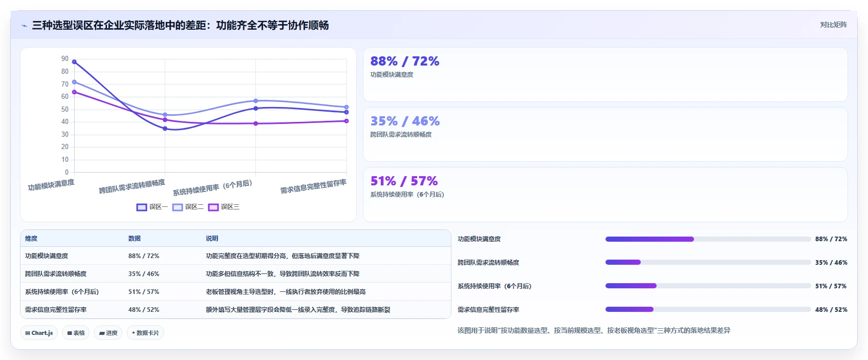Click the 表格 tag chip
Screen dimensions: 868x360
(76, 333)
